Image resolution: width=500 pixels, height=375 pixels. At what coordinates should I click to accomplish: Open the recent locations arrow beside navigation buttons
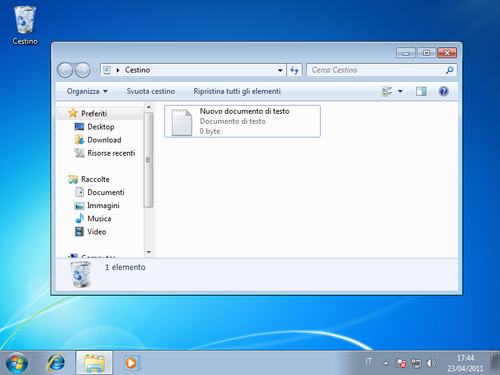tap(95, 70)
